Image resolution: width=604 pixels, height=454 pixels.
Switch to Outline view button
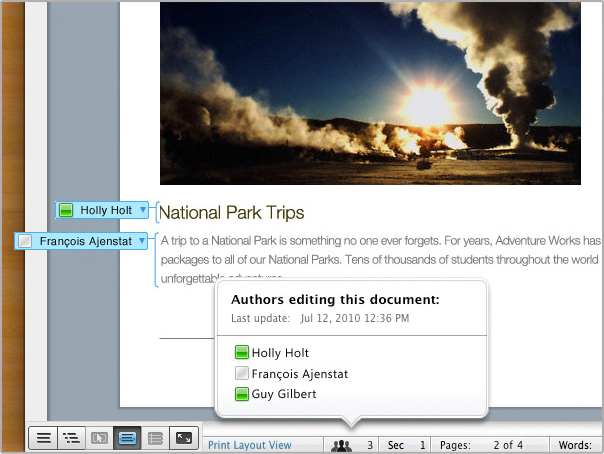71,438
